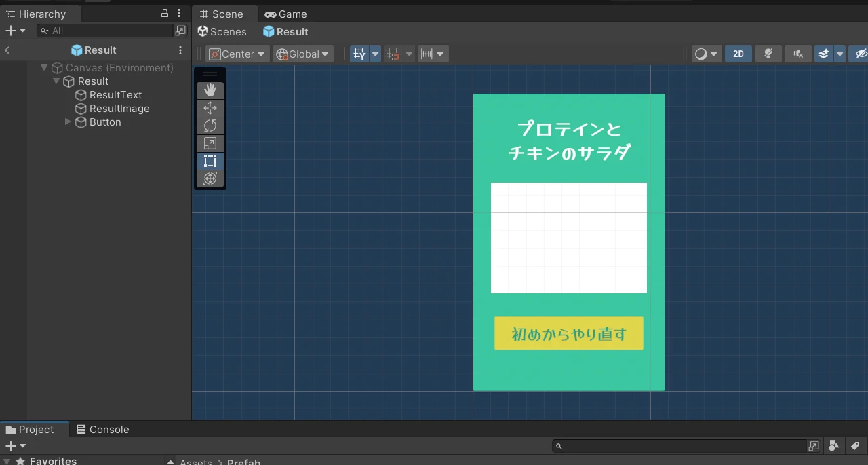Open scene effects dropdown arrow
868x465 pixels.
coord(840,54)
